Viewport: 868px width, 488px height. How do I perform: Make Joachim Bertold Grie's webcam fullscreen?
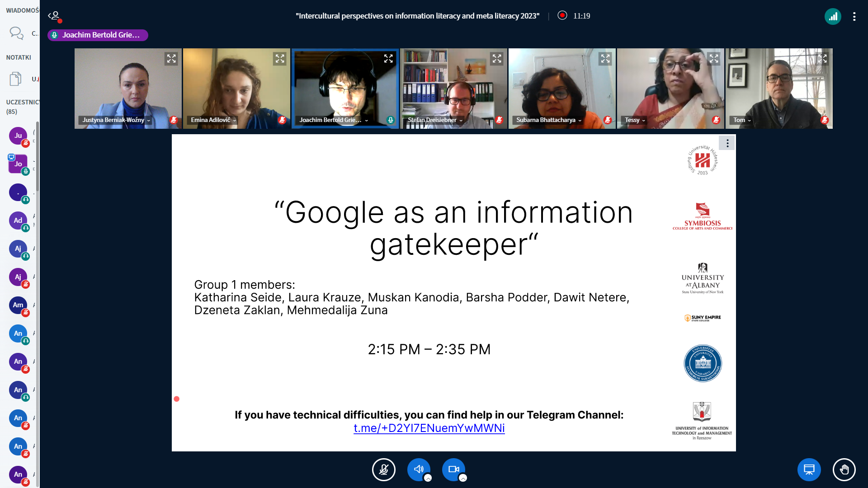click(x=388, y=59)
